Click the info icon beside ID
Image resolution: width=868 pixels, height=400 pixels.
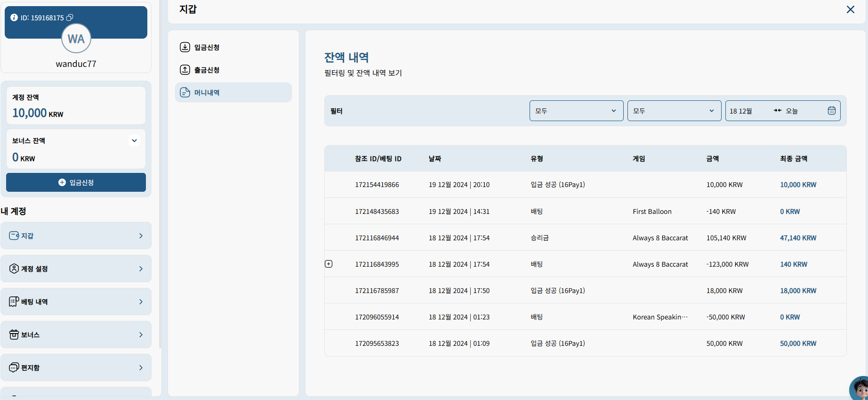[x=14, y=17]
